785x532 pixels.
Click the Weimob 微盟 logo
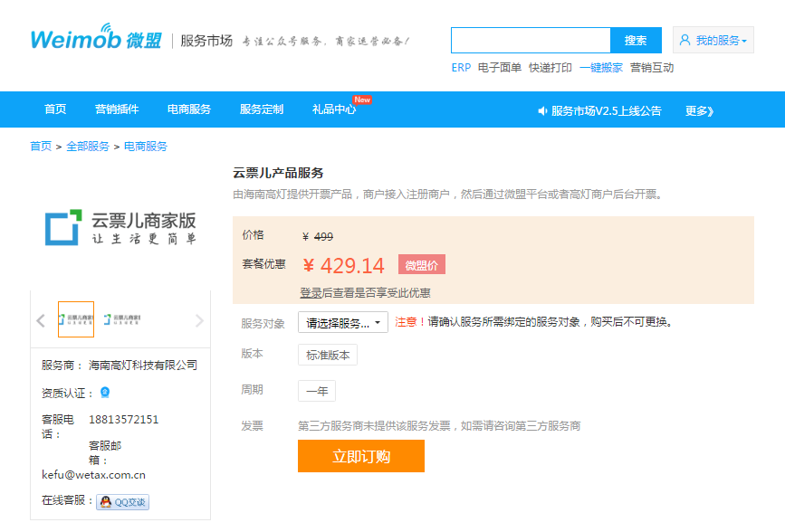click(x=96, y=37)
